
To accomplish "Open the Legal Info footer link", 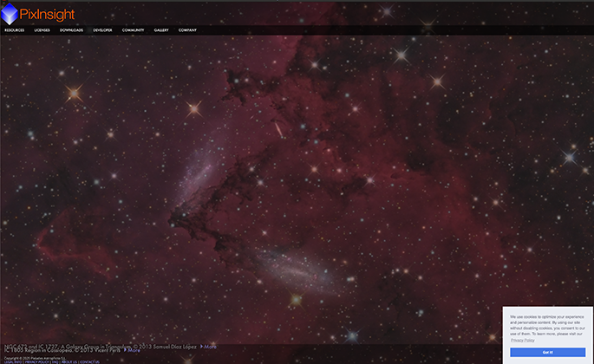I will pyautogui.click(x=11, y=361).
